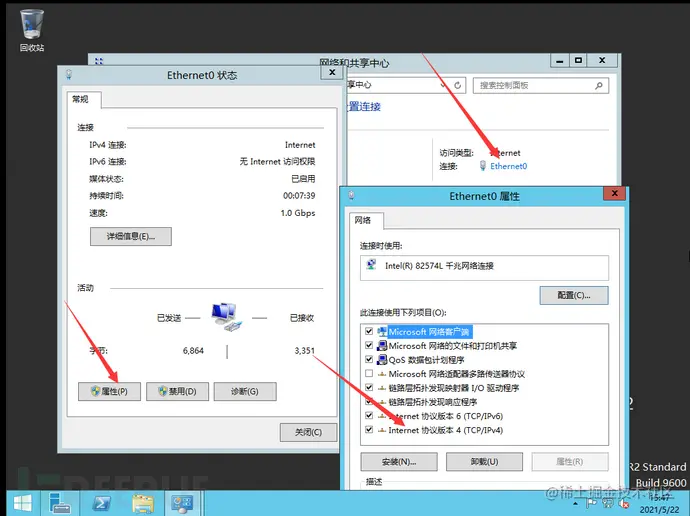Select QoS 数据包计划程序 row text

[426, 360]
